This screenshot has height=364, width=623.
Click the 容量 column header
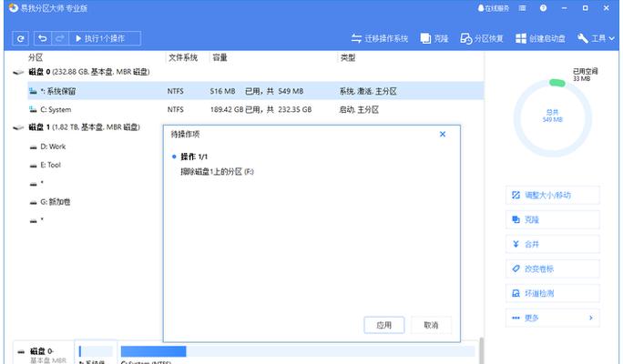point(220,57)
